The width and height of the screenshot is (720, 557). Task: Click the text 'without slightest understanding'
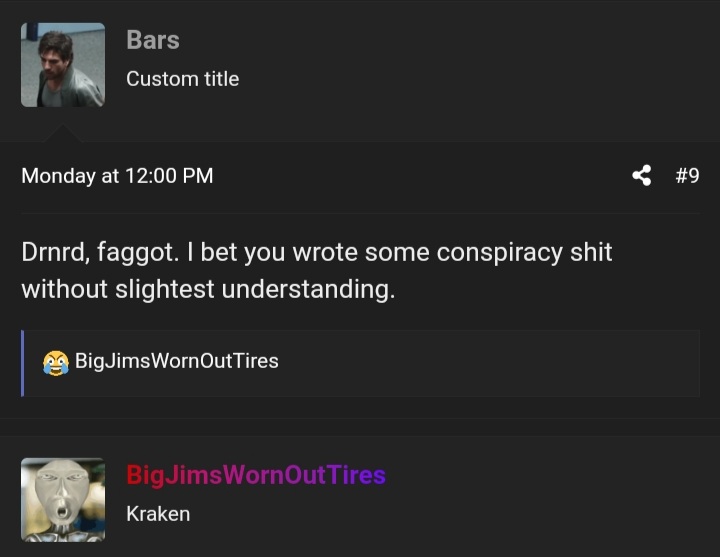(206, 289)
